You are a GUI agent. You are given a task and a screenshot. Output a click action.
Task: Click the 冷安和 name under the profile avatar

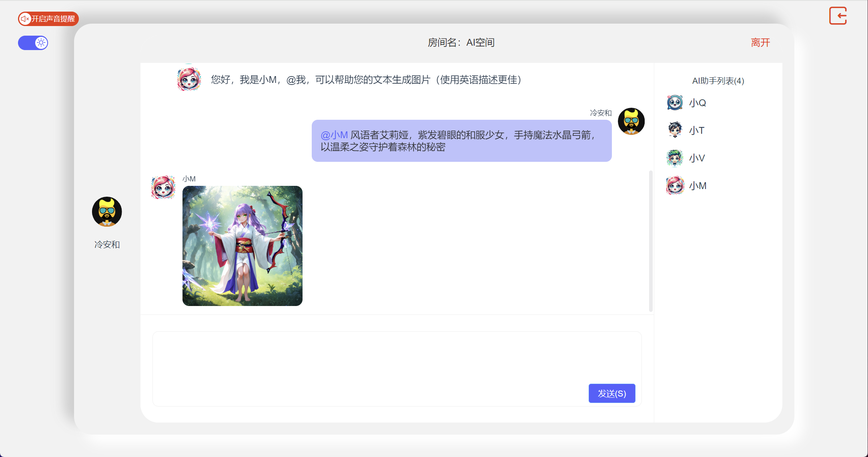click(107, 244)
